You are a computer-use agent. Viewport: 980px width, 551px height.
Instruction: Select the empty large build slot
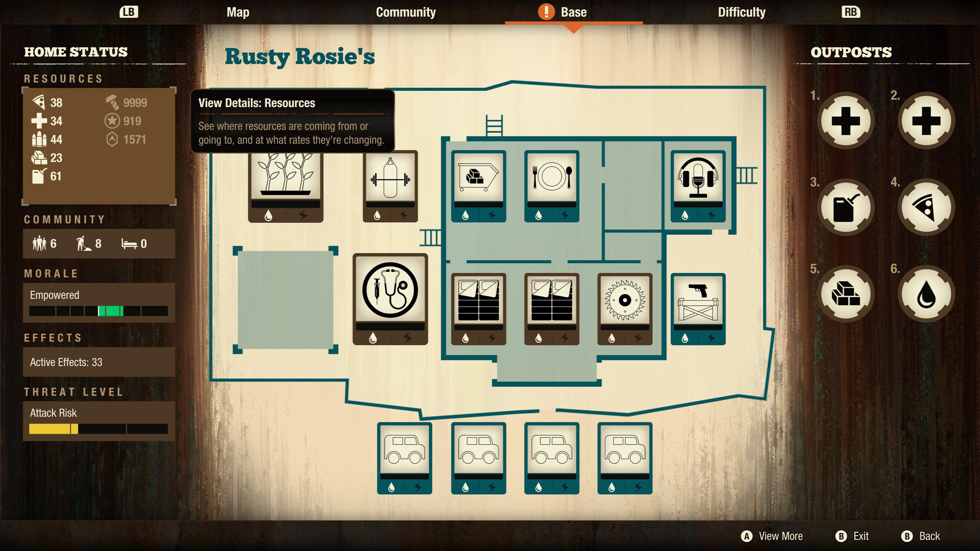tap(286, 300)
